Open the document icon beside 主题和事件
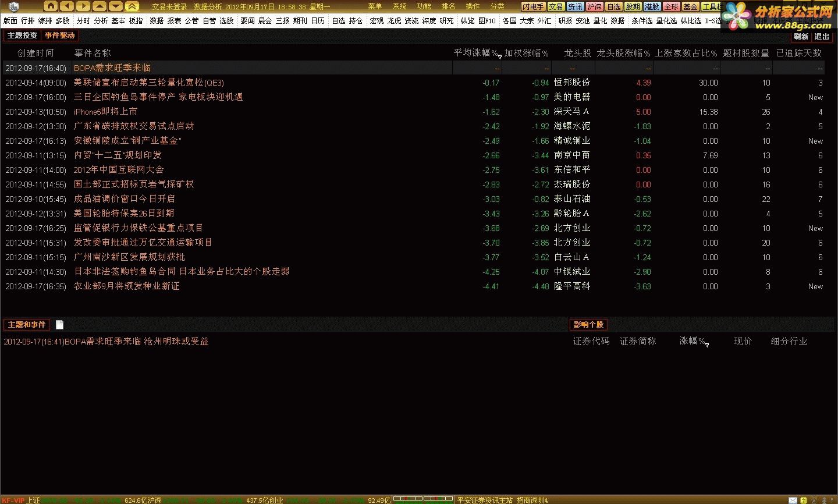The width and height of the screenshot is (838, 504). tap(59, 325)
